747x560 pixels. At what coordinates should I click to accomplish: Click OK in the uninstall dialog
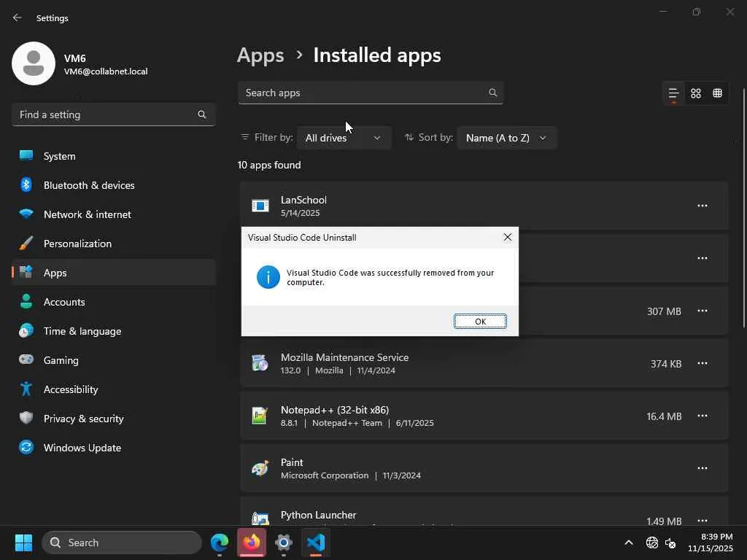480,322
